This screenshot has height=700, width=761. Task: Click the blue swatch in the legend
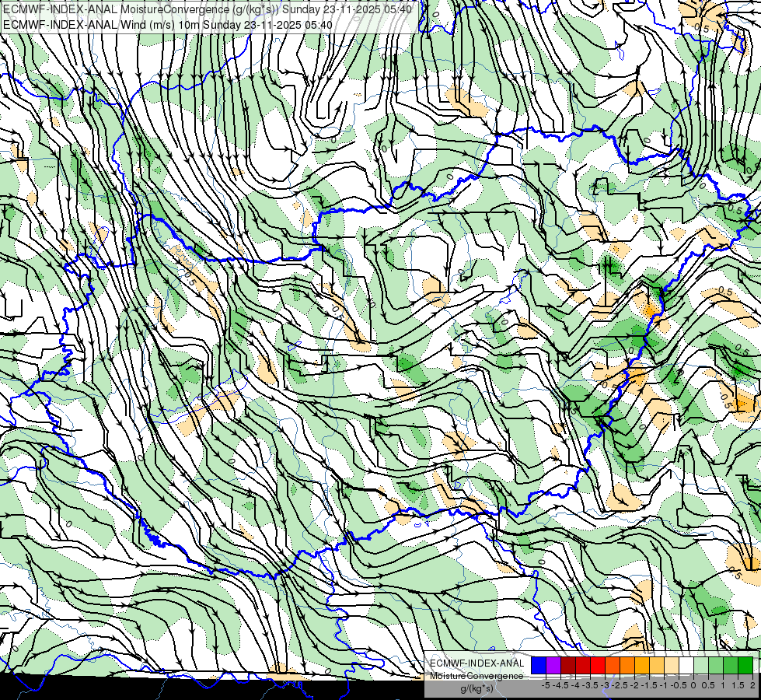539,666
